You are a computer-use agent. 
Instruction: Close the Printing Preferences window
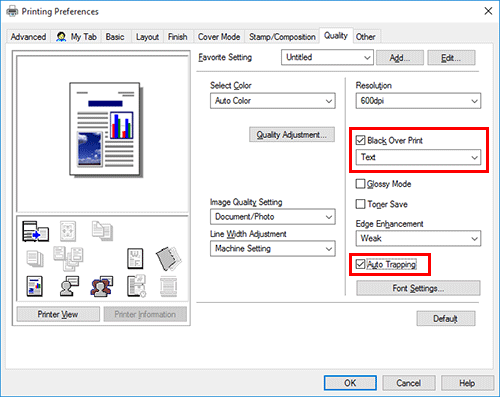488,11
